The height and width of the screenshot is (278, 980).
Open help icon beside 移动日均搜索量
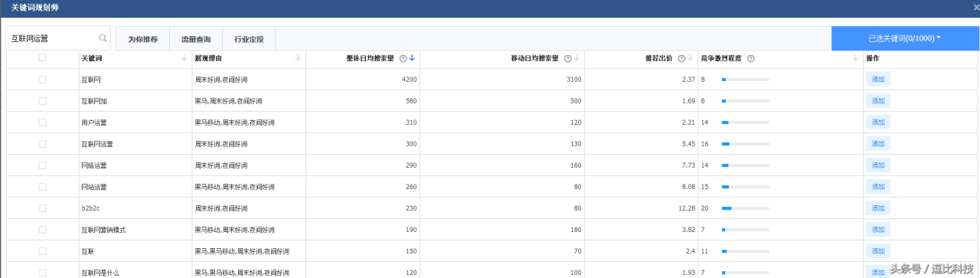tap(567, 58)
